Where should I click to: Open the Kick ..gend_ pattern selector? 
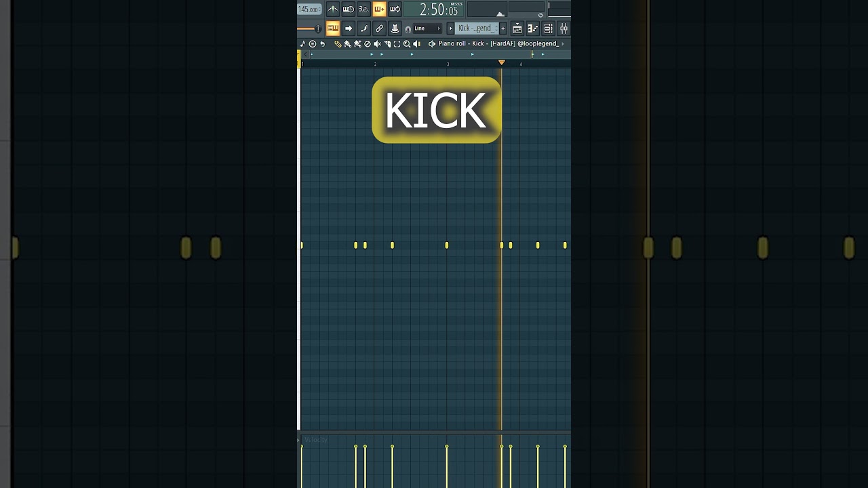(477, 28)
